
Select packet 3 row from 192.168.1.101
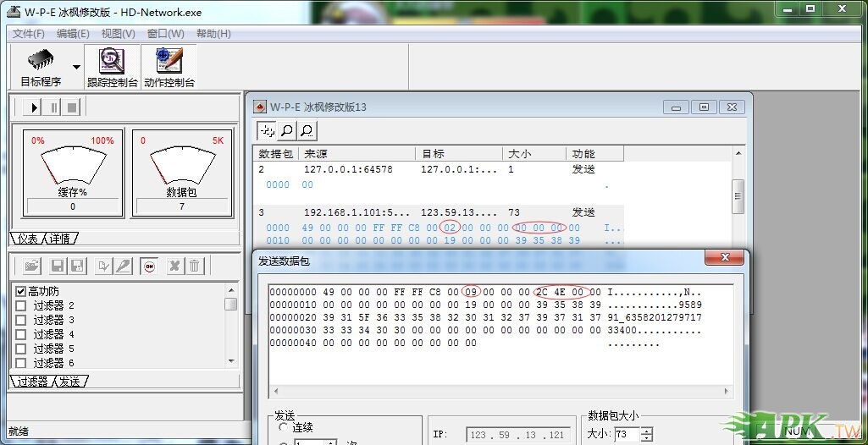click(x=439, y=212)
